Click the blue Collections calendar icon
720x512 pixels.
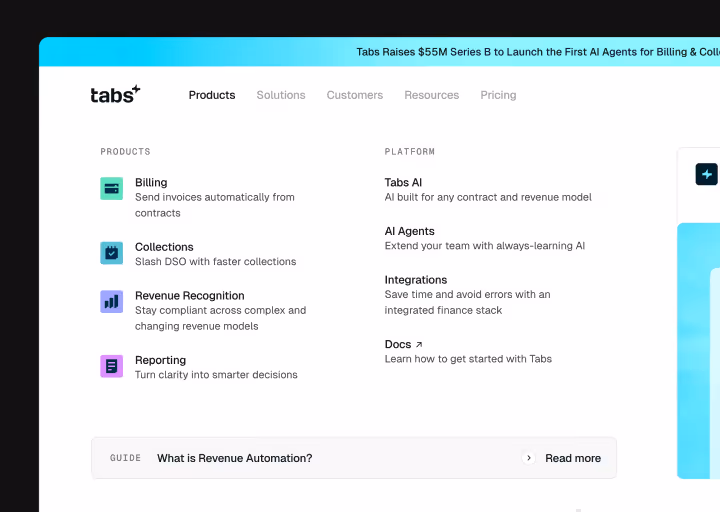coord(112,253)
